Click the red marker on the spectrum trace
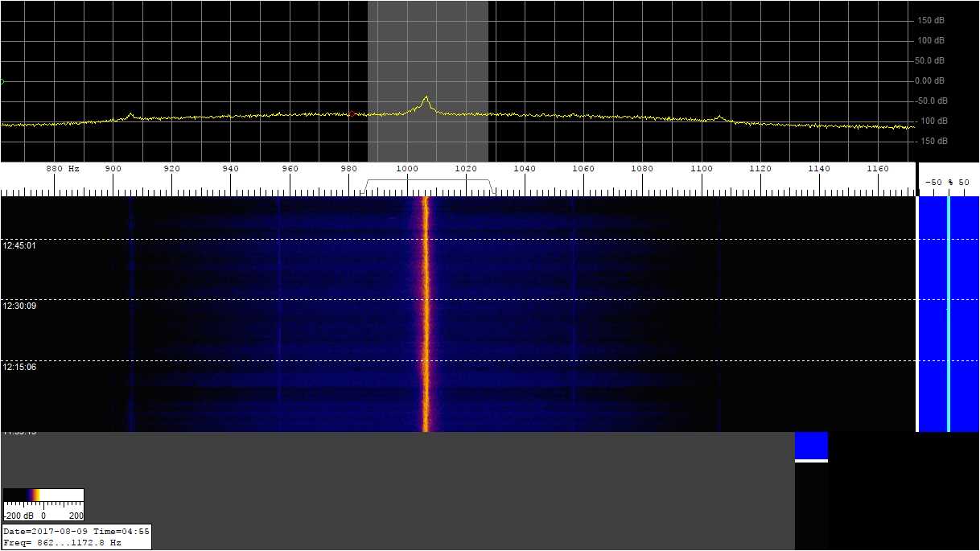Image resolution: width=980 pixels, height=551 pixels. 352,113
